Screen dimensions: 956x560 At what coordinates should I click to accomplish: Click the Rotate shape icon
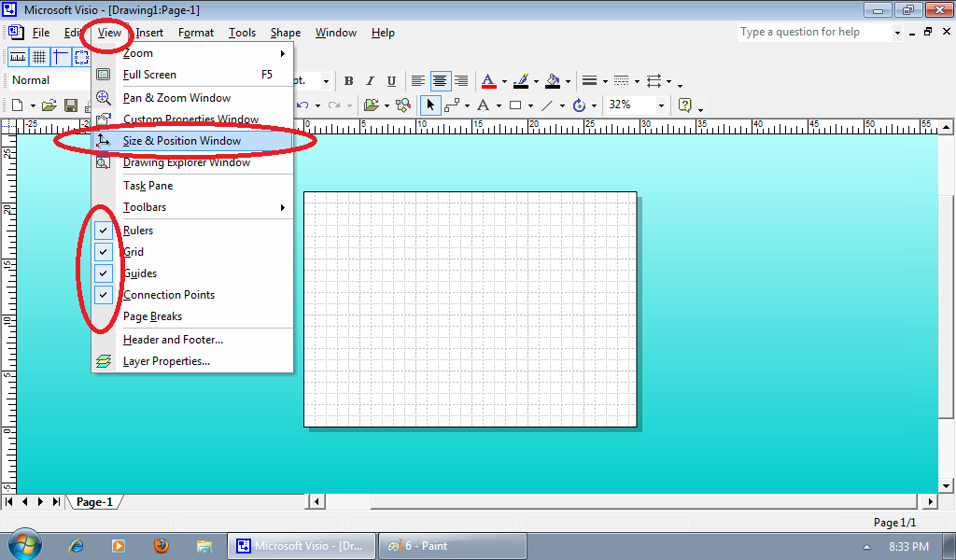tap(579, 105)
